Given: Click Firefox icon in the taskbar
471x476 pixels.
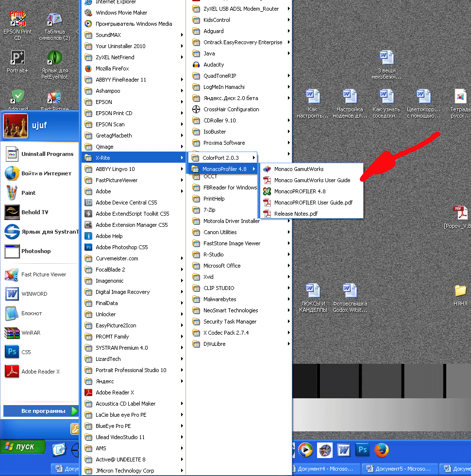Looking at the screenshot, I should coord(381,450).
